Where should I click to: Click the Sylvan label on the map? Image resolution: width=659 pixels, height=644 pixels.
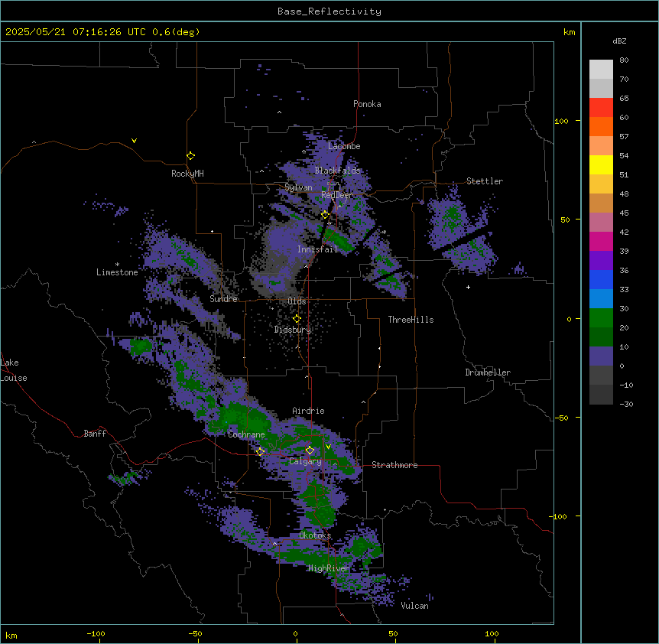(x=298, y=187)
